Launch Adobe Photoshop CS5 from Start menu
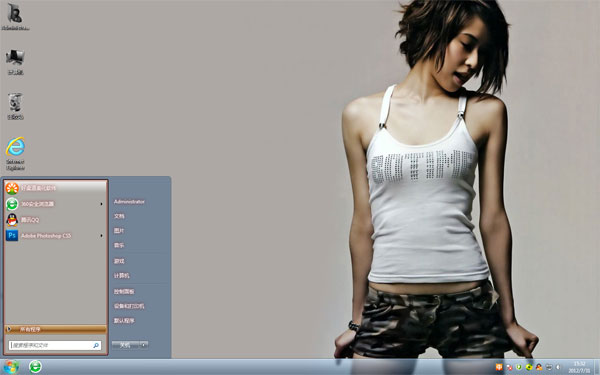Viewport: 600px width, 375px height. [55, 236]
